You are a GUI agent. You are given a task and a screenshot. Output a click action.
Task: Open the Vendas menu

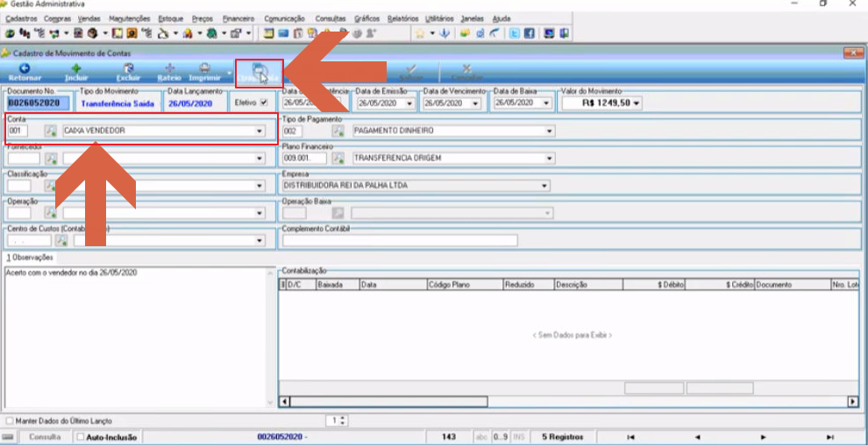click(89, 18)
